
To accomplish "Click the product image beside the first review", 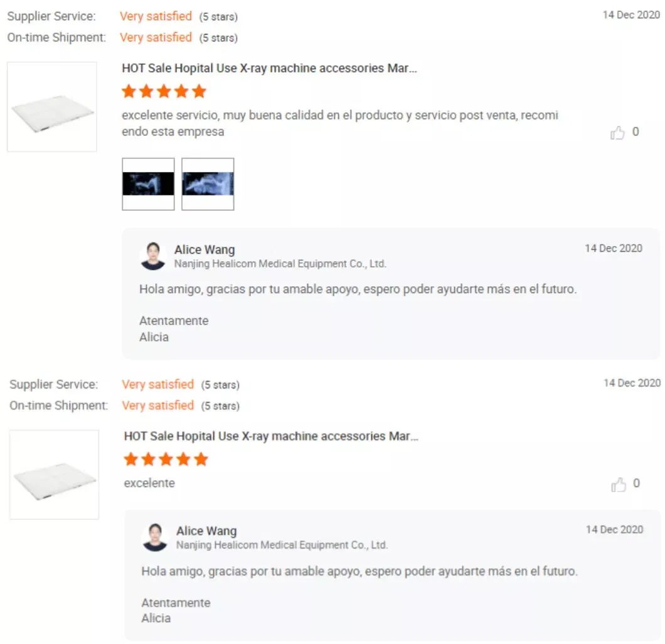I will click(51, 107).
